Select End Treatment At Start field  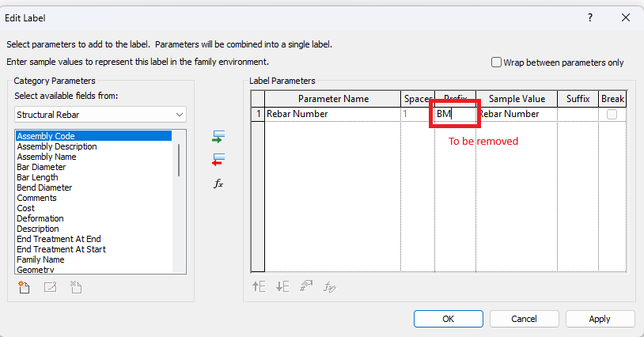(x=93, y=249)
